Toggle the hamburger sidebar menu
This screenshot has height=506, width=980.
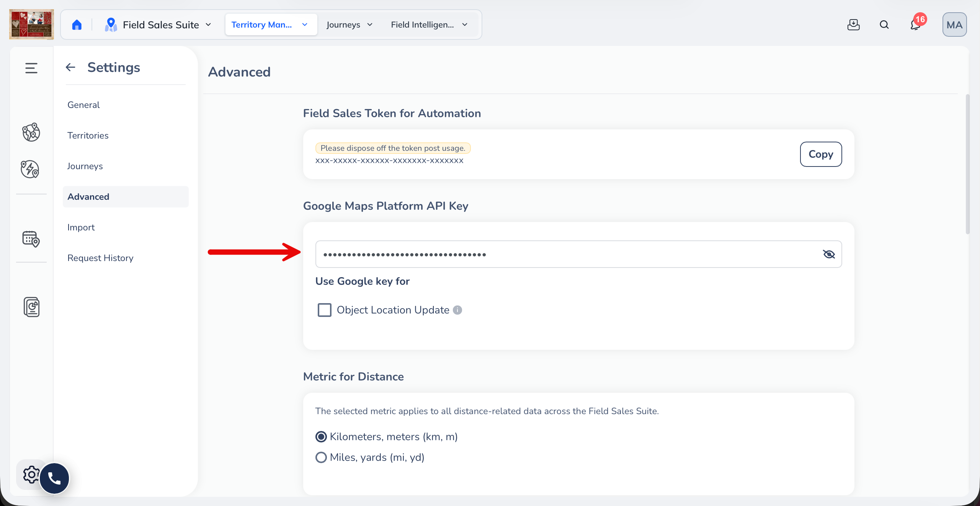31,68
